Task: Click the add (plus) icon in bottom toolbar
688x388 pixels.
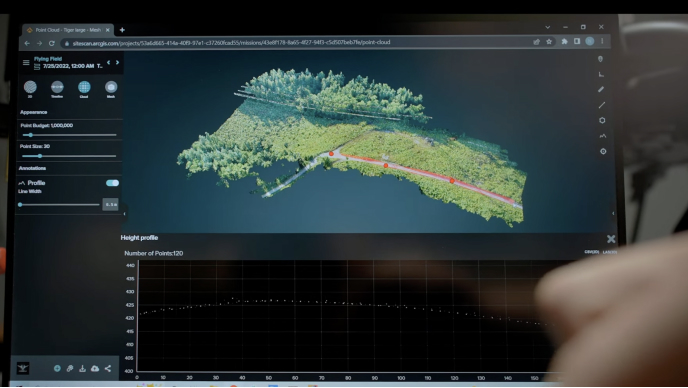Action: point(57,369)
